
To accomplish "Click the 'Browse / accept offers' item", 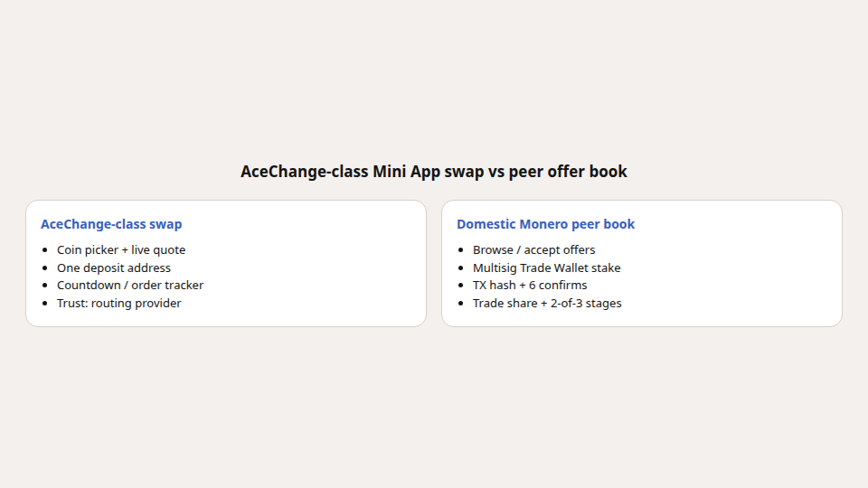I will [533, 250].
